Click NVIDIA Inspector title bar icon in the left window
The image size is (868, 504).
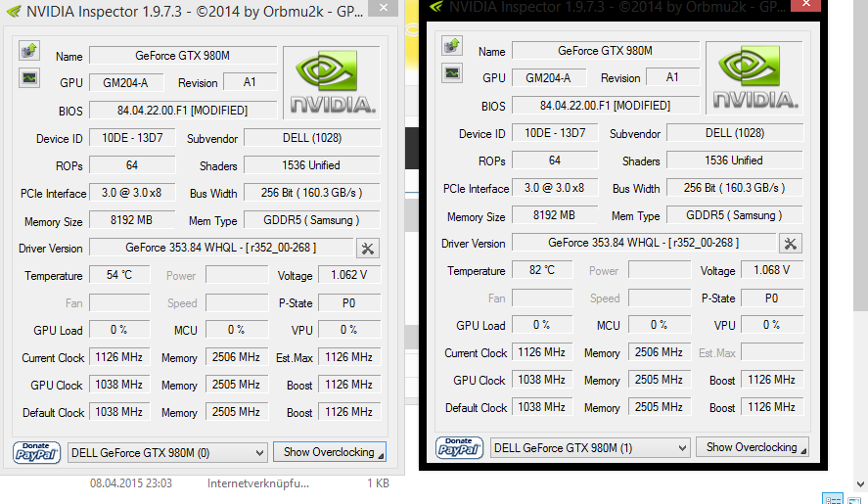tap(14, 11)
